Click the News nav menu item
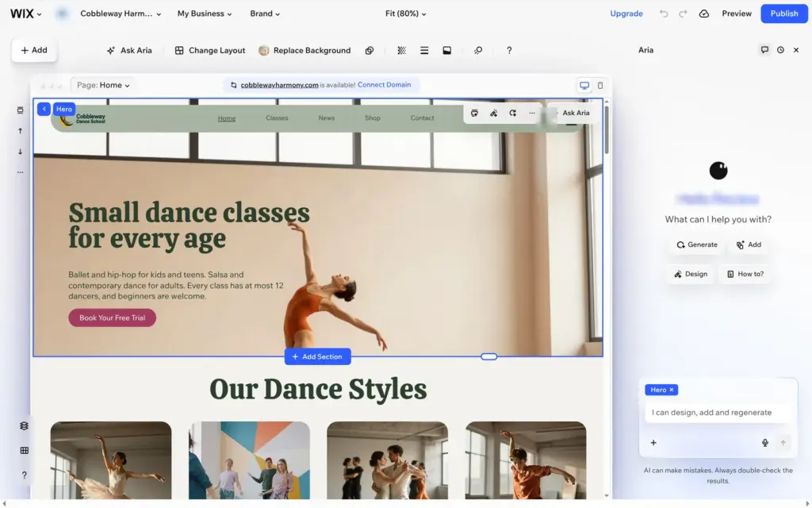The width and height of the screenshot is (812, 508). coord(326,117)
